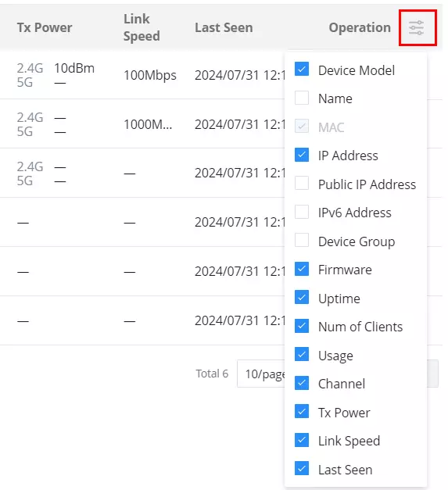This screenshot has height=490, width=448.
Task: Enable the Public IP Address column
Action: [x=302, y=183]
